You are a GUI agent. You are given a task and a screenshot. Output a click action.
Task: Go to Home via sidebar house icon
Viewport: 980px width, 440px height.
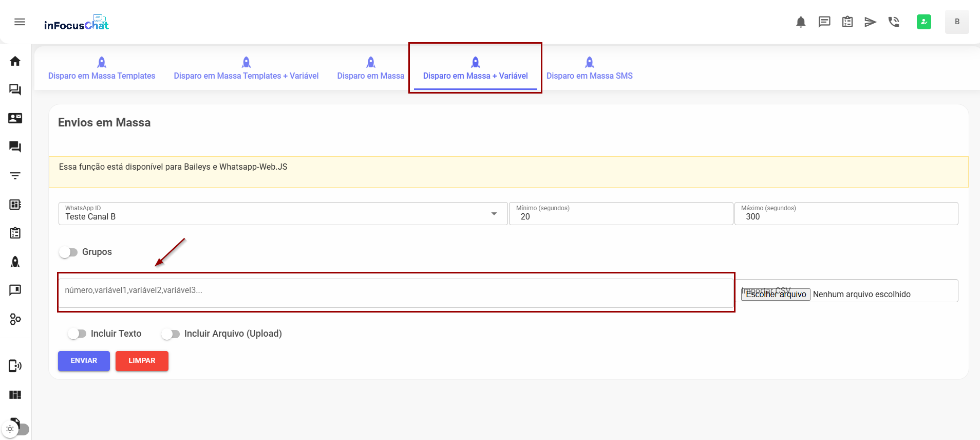point(15,61)
